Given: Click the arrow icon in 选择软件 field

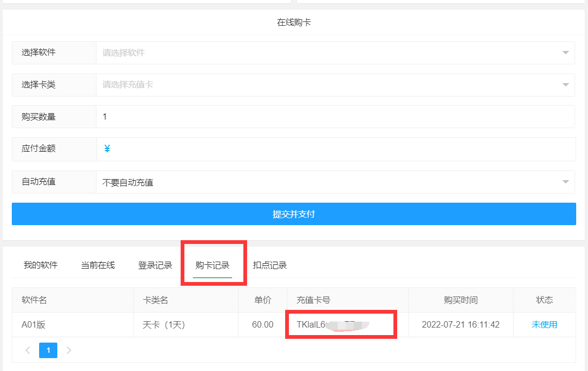Looking at the screenshot, I should 565,53.
